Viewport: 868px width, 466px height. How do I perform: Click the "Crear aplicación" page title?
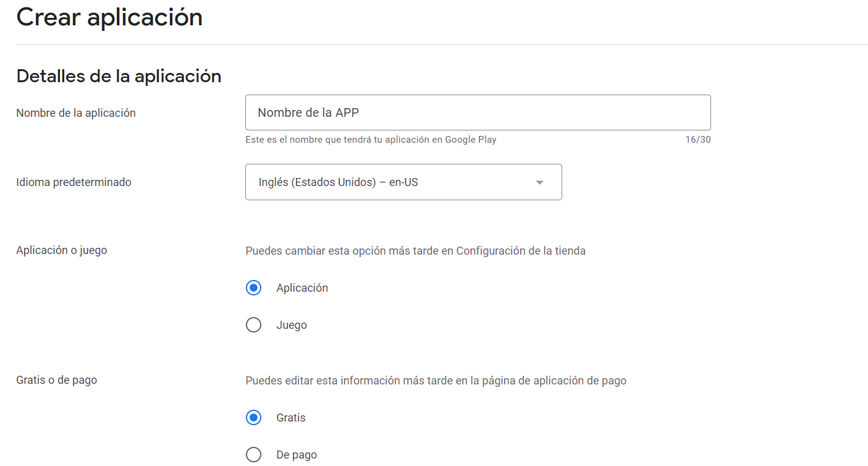coord(109,17)
